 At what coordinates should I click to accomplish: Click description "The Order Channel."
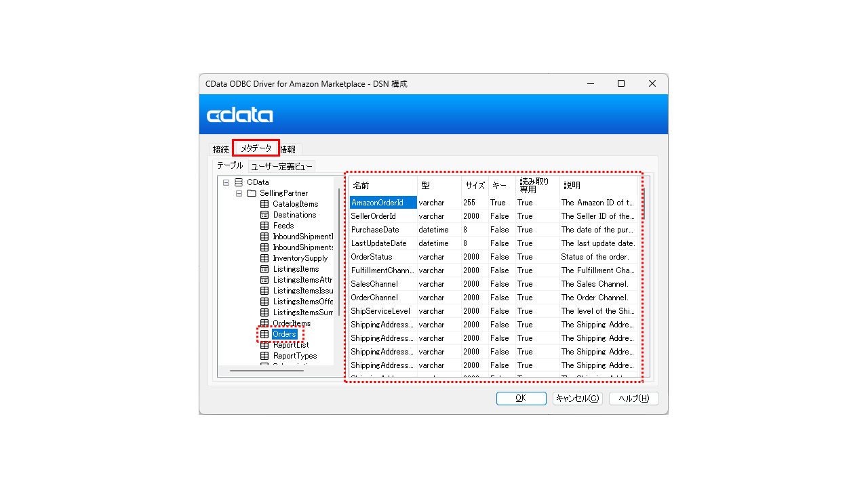click(x=595, y=298)
